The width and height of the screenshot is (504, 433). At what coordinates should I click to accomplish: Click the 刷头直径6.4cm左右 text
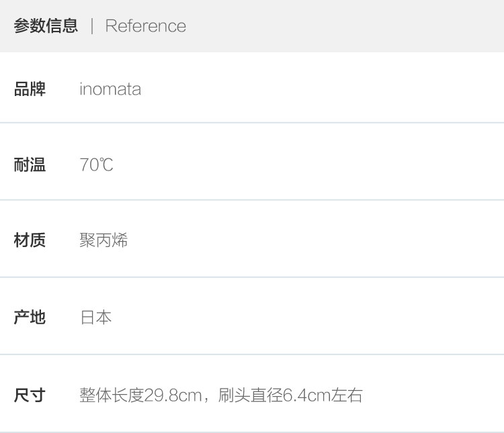click(290, 395)
